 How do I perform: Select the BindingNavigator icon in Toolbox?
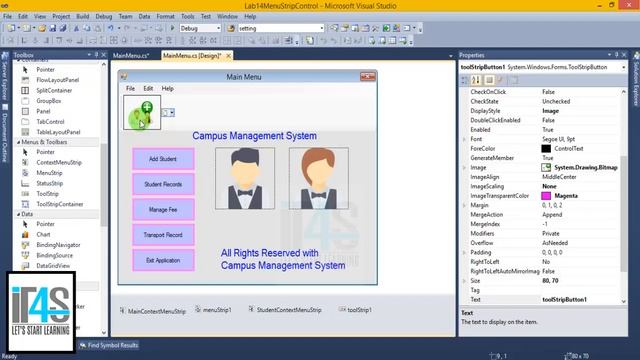pos(25,245)
